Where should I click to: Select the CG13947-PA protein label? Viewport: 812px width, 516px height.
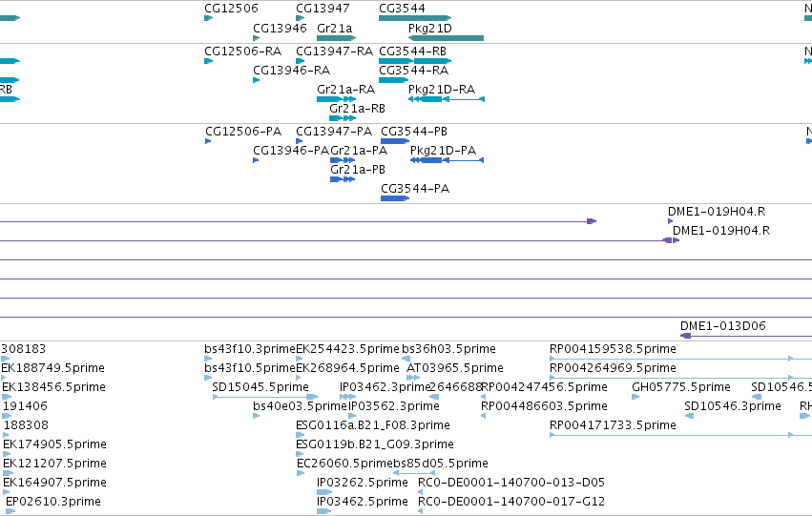point(334,132)
